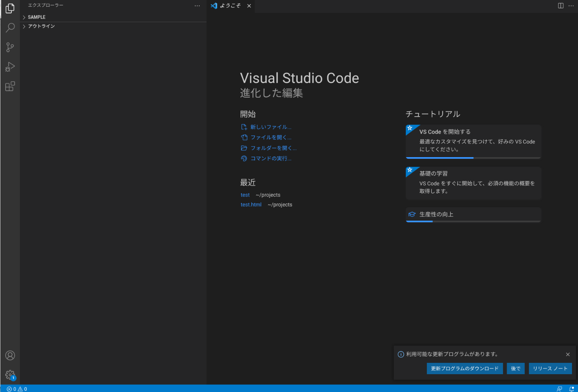Open the VS Code を開始する tutorial card
578x392 pixels.
pos(473,142)
